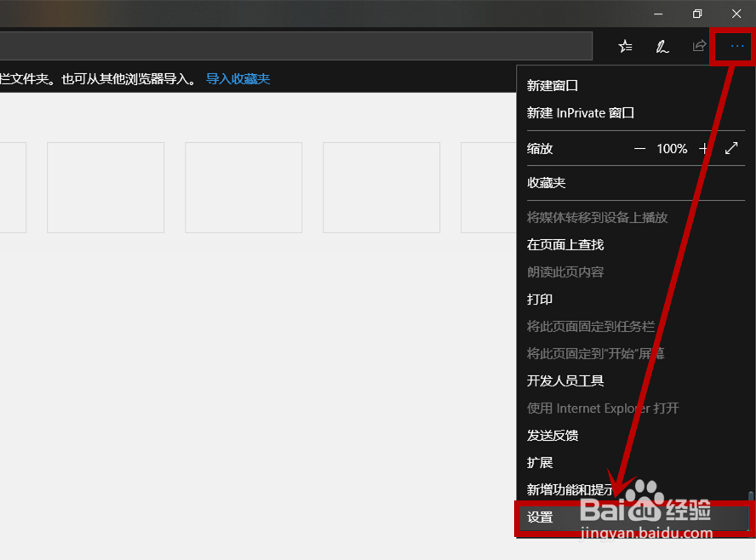The image size is (756, 560).
Task: Open the Settings and more ellipsis
Action: click(x=736, y=46)
